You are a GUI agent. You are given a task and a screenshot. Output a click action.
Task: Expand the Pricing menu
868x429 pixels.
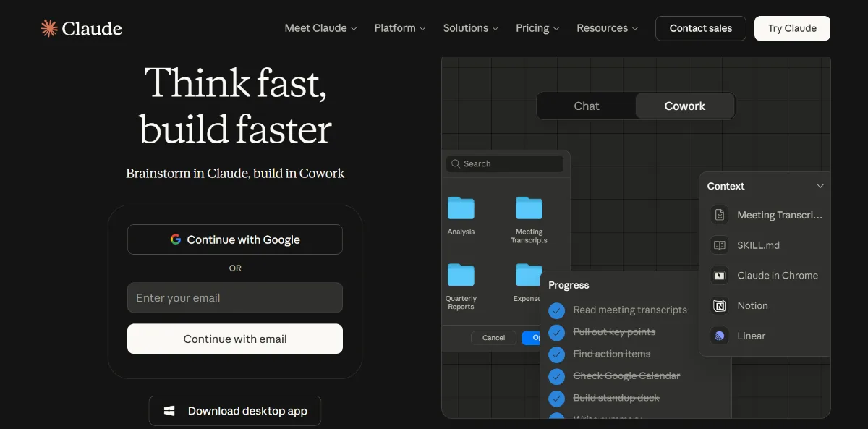point(537,28)
